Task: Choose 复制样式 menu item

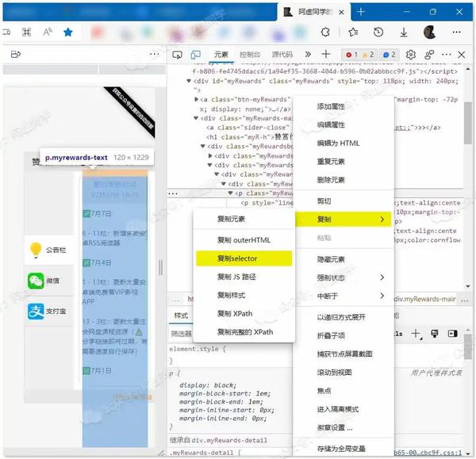Action: coord(244,295)
